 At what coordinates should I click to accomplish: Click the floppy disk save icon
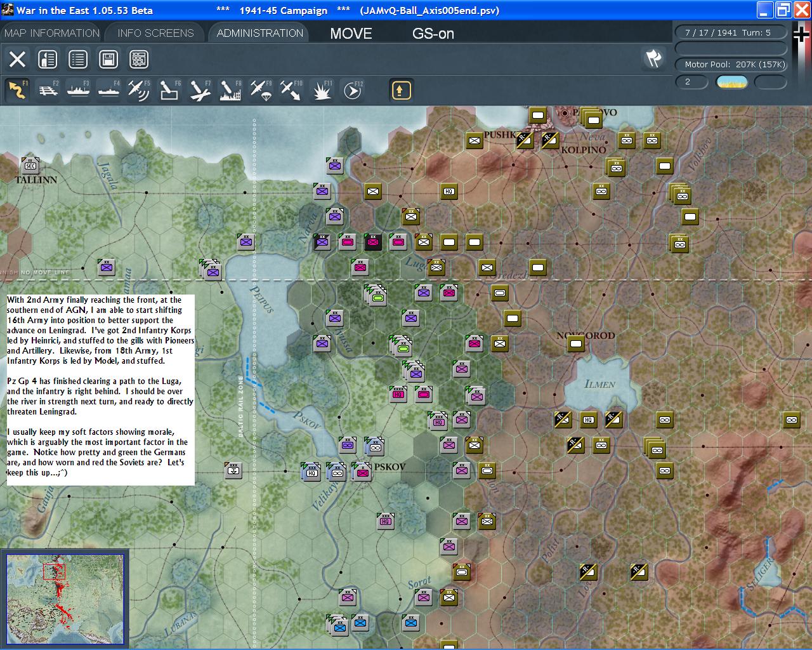point(108,60)
